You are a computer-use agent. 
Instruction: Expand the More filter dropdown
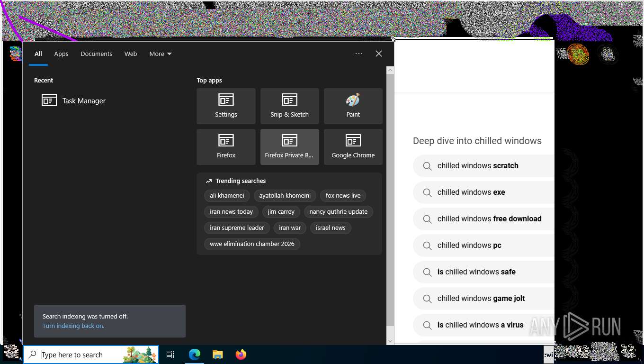(161, 54)
